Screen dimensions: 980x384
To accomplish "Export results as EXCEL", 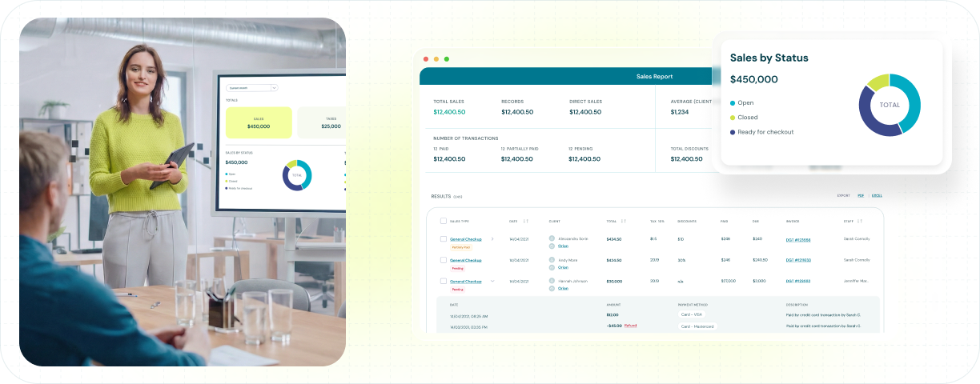I will pos(877,195).
